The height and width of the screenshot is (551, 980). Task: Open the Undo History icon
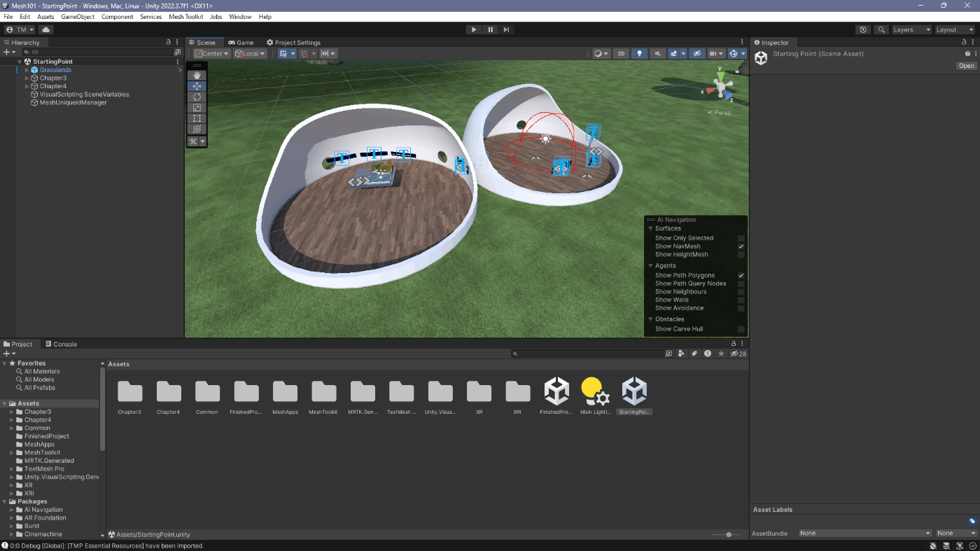(863, 29)
